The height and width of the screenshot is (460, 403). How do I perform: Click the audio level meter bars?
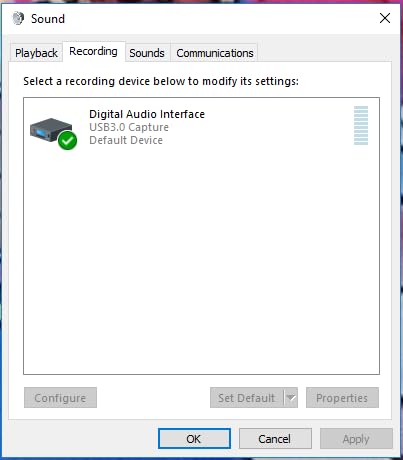361,125
